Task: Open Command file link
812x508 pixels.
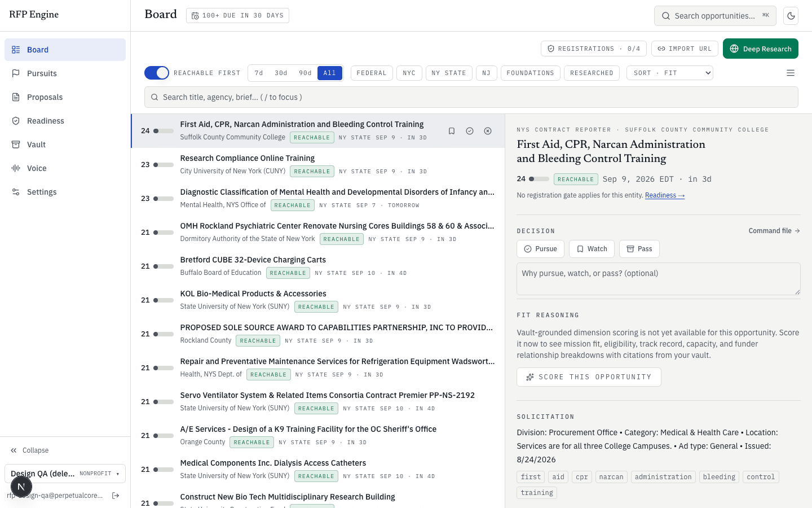Action: (x=774, y=231)
